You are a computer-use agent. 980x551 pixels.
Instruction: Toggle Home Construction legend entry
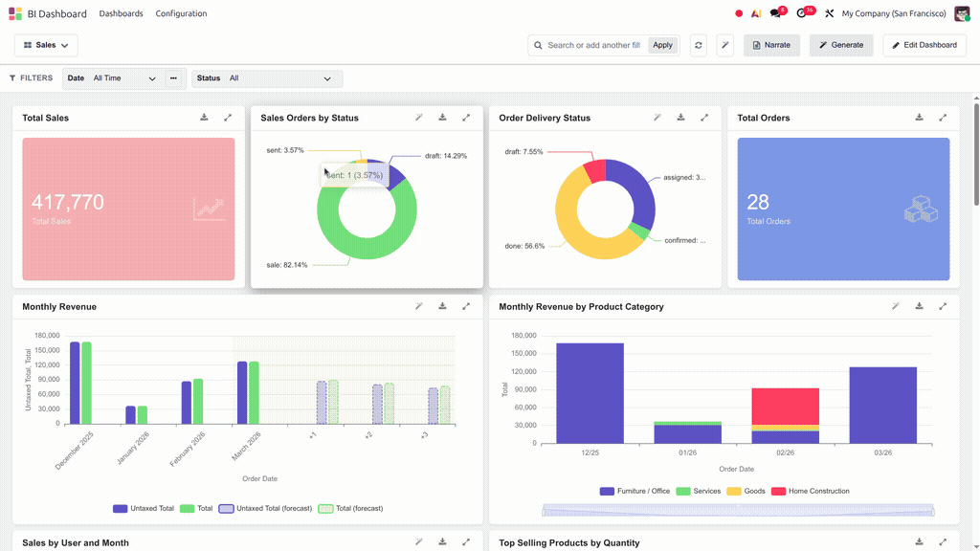(x=811, y=491)
